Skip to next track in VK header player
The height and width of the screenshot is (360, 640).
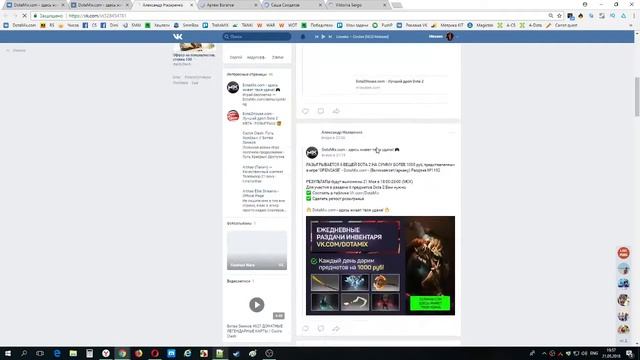coord(330,37)
